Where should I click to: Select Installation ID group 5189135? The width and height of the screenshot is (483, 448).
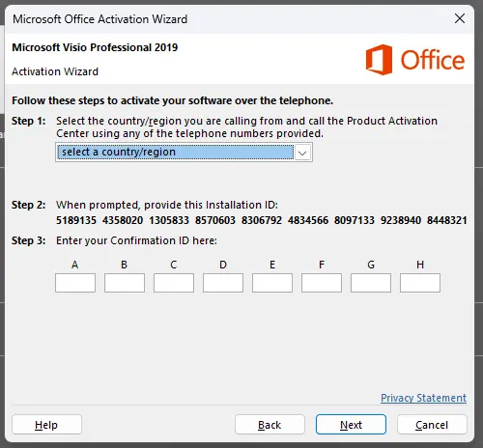tap(76, 220)
